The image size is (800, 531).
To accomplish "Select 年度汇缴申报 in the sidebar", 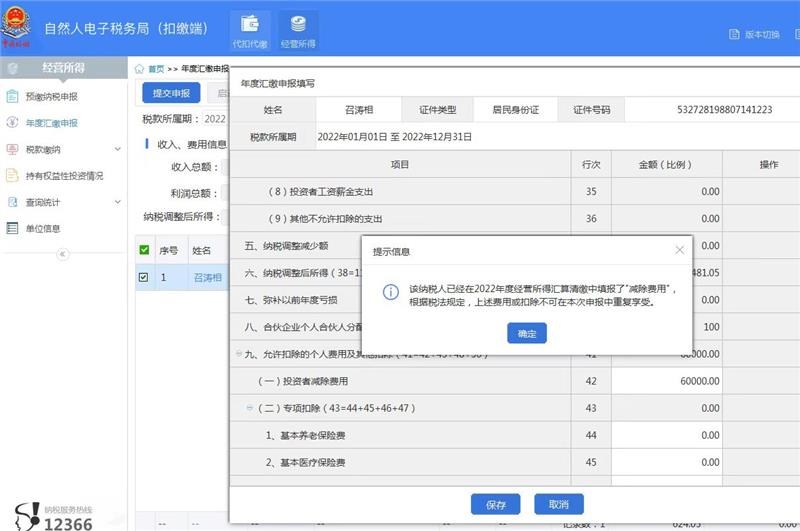I will (x=50, y=123).
